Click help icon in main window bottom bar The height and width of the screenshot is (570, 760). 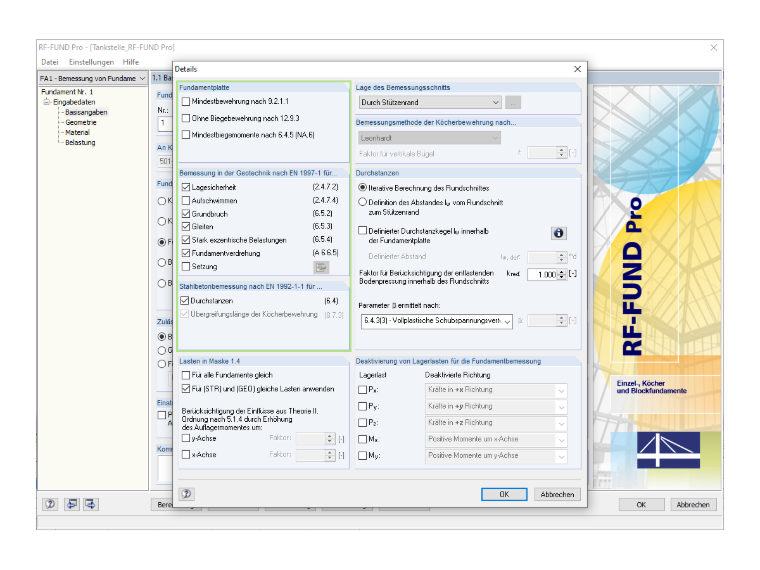click(x=50, y=504)
